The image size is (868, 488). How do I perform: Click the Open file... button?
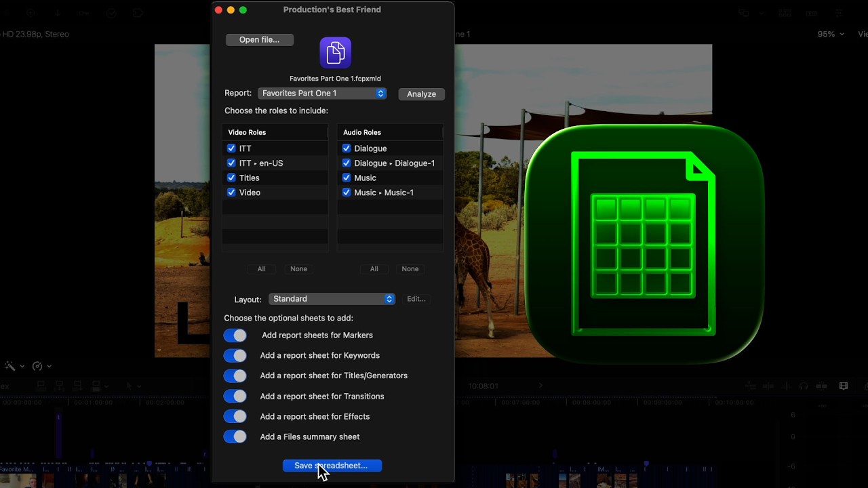[x=259, y=40]
